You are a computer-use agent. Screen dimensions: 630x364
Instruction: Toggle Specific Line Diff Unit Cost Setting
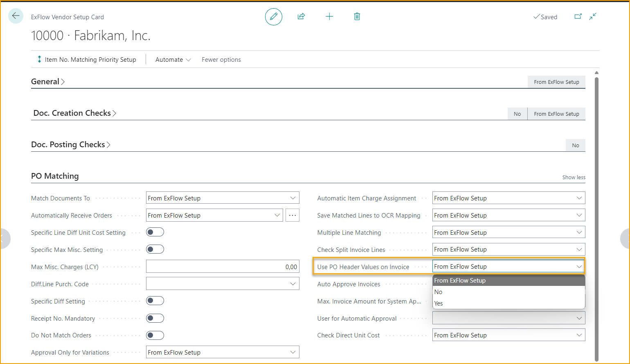tap(155, 232)
